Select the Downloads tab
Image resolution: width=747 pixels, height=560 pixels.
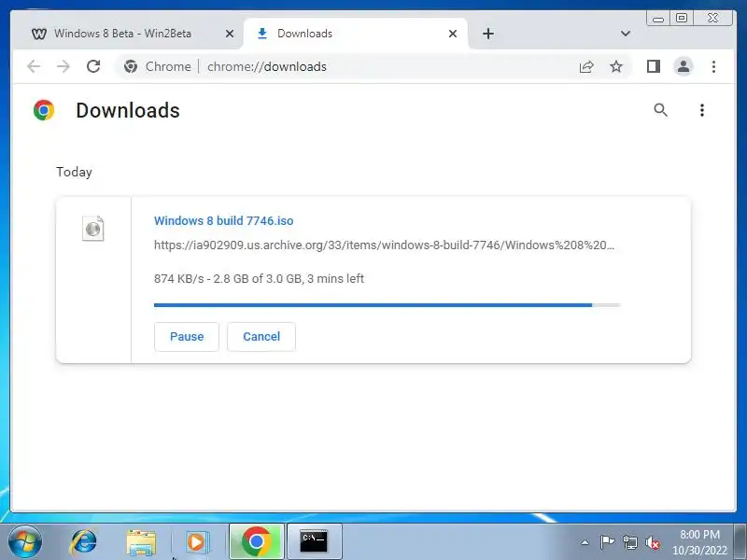tap(356, 34)
